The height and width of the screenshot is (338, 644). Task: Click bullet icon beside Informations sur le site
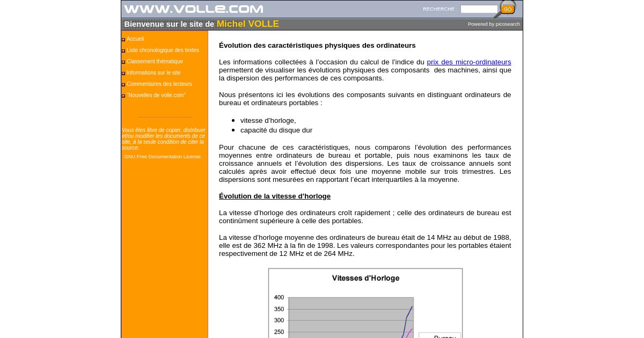pyautogui.click(x=123, y=74)
